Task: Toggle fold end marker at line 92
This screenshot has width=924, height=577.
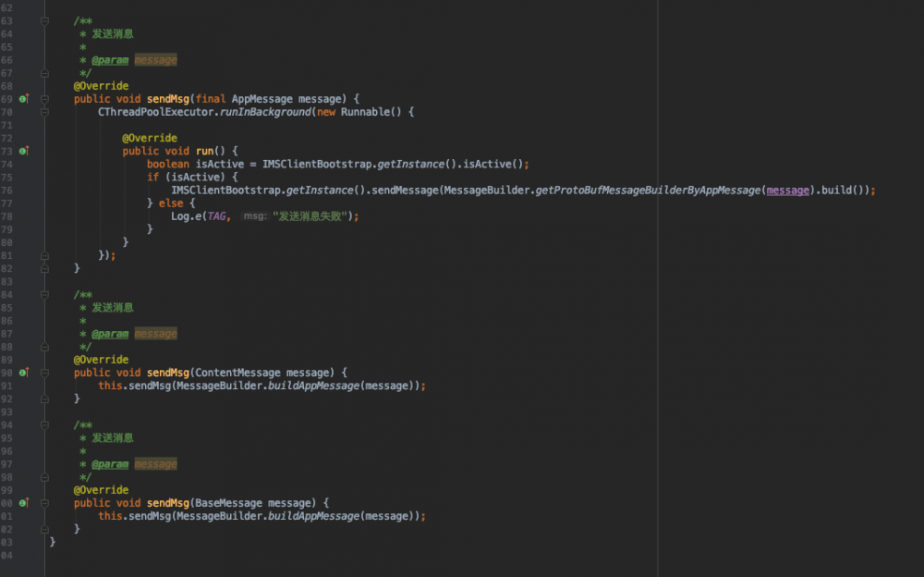Action: click(44, 399)
